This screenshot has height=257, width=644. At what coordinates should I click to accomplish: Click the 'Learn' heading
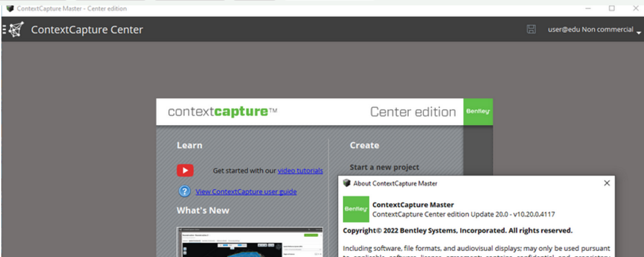point(189,145)
